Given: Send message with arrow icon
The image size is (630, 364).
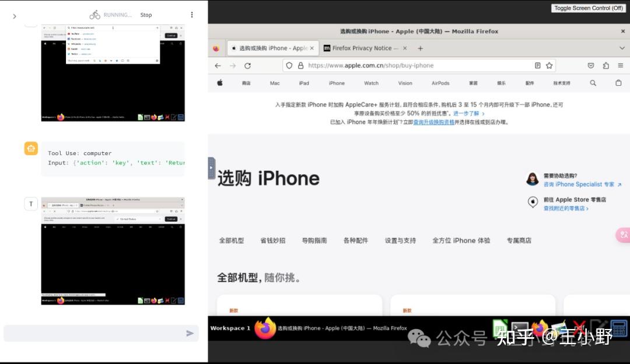Looking at the screenshot, I should click(190, 334).
